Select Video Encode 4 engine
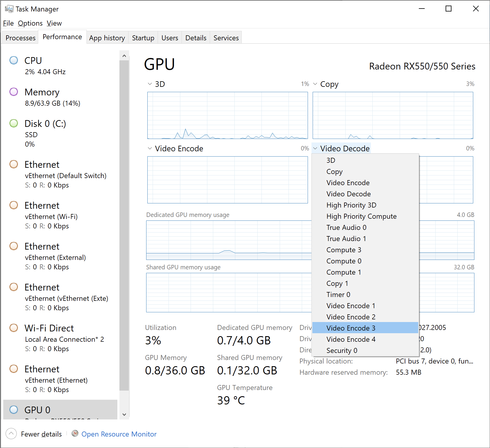The image size is (490, 448). [x=365, y=339]
